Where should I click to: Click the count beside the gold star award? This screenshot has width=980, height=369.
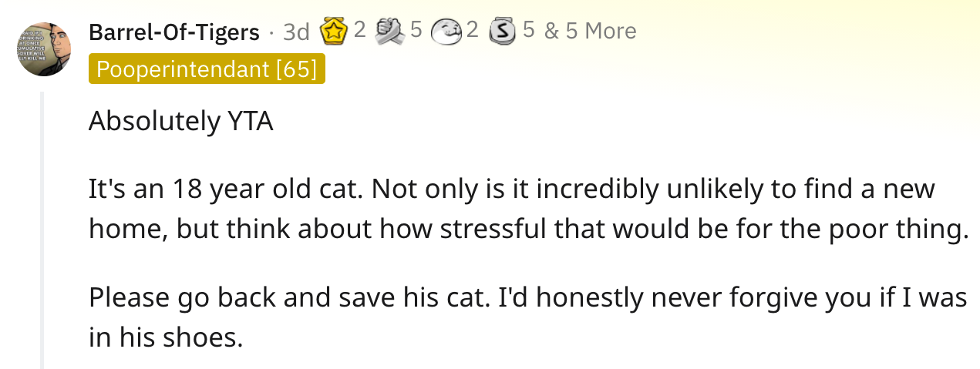tap(360, 31)
